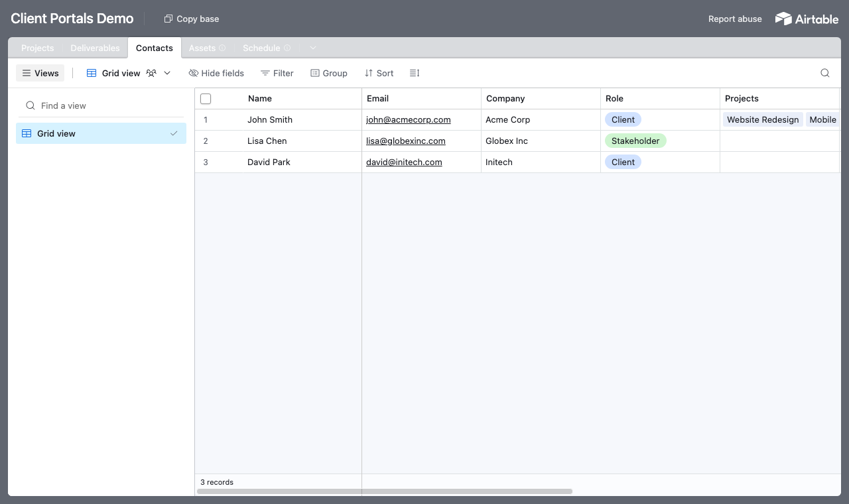The image size is (849, 504).
Task: Open search with the magnifier icon
Action: (x=825, y=73)
